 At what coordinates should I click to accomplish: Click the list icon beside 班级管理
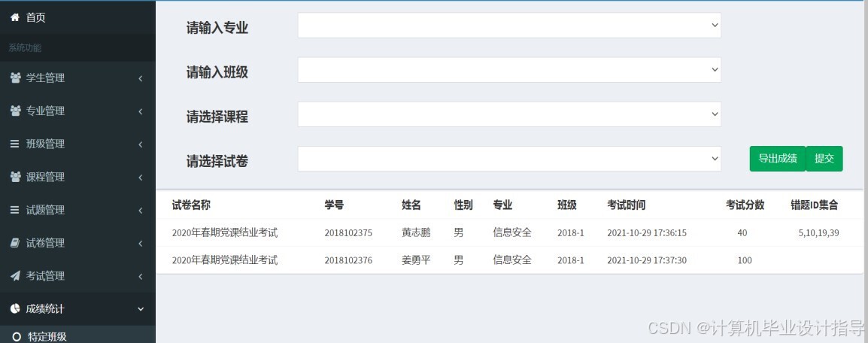coord(15,144)
